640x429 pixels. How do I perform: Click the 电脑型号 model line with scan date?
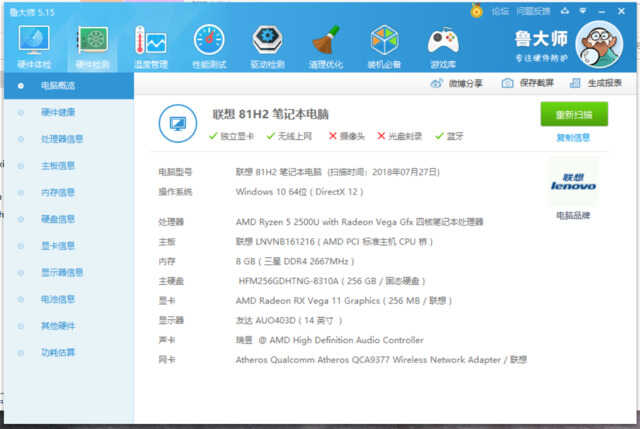(338, 172)
